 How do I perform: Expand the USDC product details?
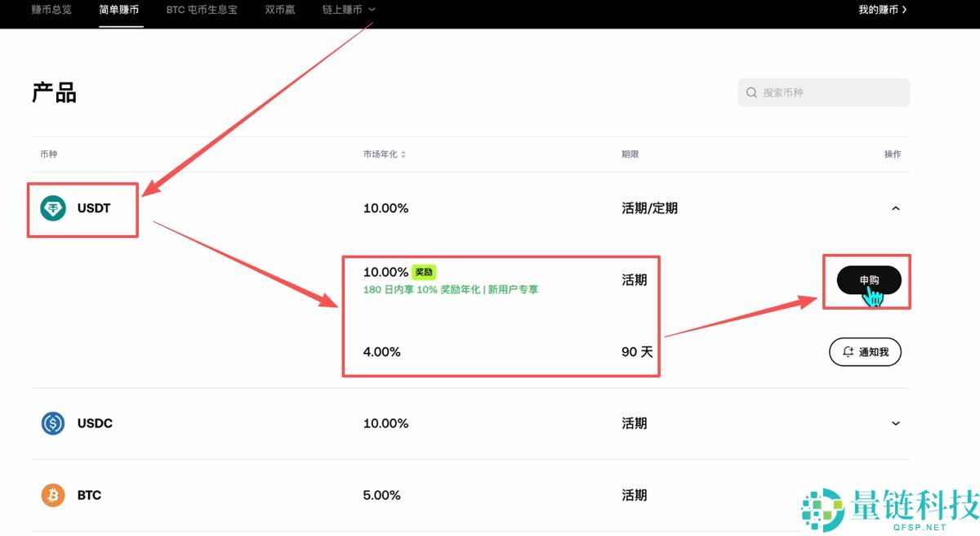point(895,423)
